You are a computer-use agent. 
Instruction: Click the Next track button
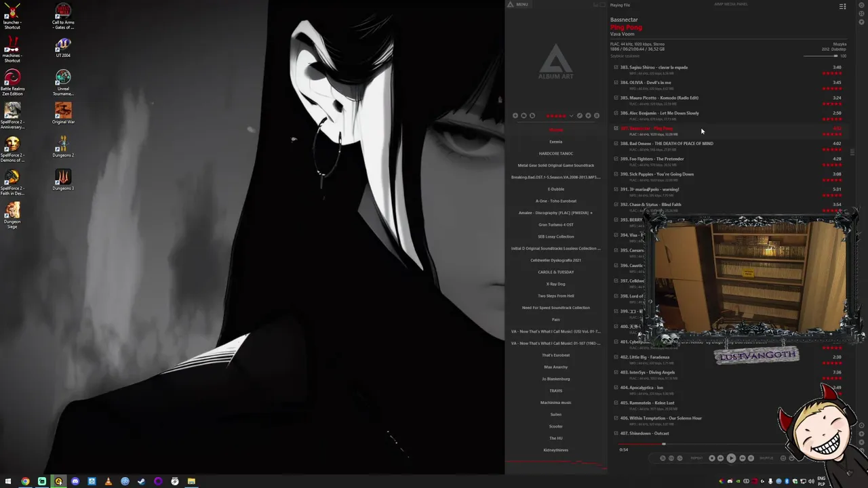coord(743,458)
